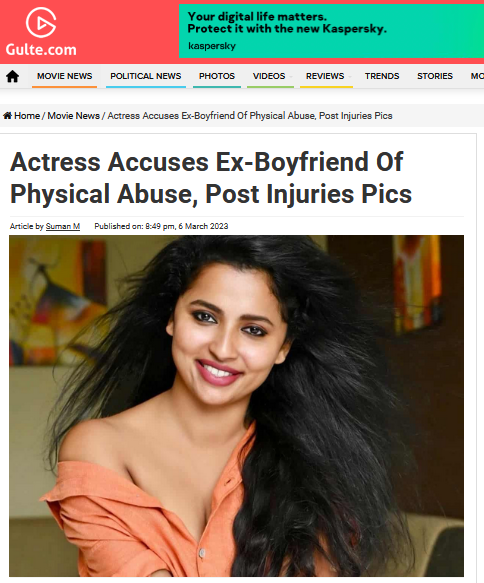This screenshot has height=583, width=484.
Task: Click the Home breadcrumb link
Action: point(27,116)
